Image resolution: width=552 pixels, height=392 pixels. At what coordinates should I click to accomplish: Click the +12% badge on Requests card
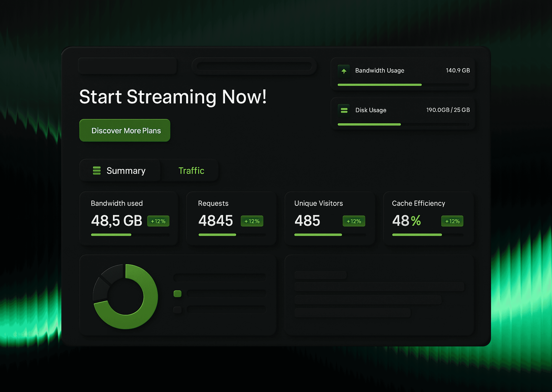[x=252, y=221]
